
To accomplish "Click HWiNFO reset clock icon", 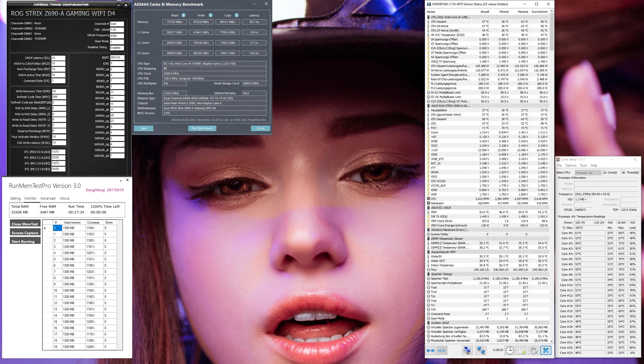I will [x=510, y=350].
